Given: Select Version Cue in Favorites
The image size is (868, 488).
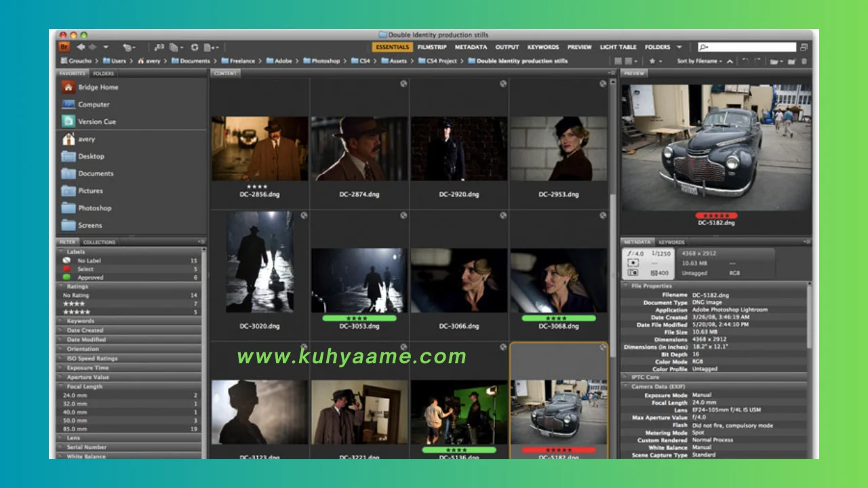Looking at the screenshot, I should click(x=89, y=122).
